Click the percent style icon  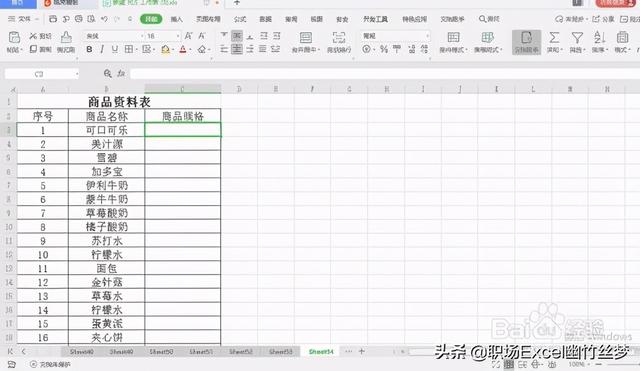click(384, 49)
